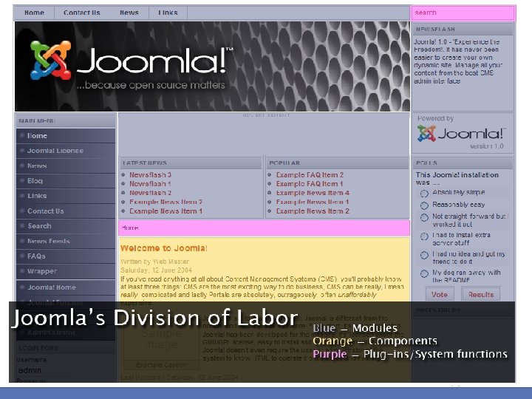Viewport: 532px width, 399px height.
Task: Click the Welcome to Joomla! article title
Action: click(x=164, y=248)
